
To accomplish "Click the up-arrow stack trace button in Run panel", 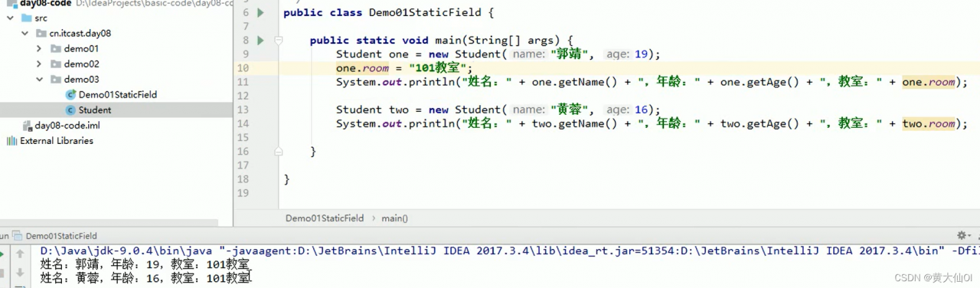I will click(x=19, y=254).
